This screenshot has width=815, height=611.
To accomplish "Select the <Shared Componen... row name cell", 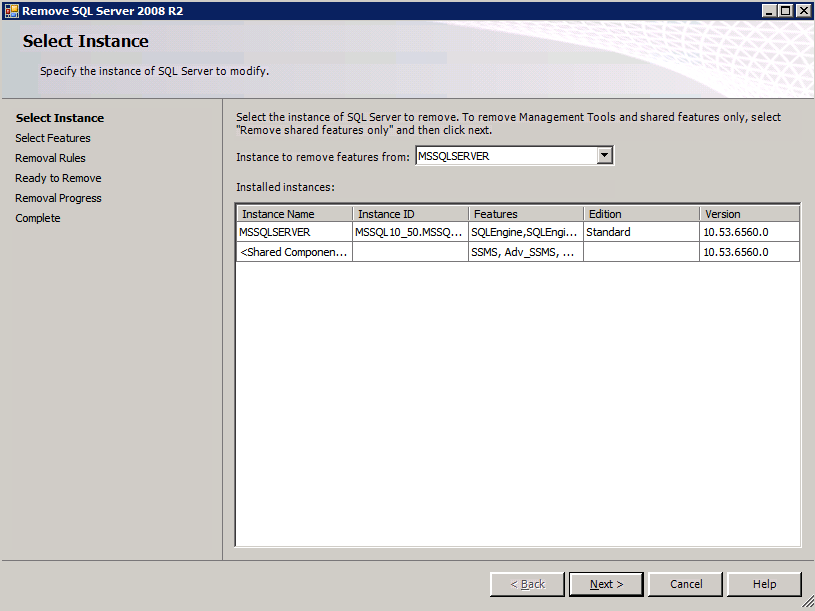I will click(x=295, y=252).
